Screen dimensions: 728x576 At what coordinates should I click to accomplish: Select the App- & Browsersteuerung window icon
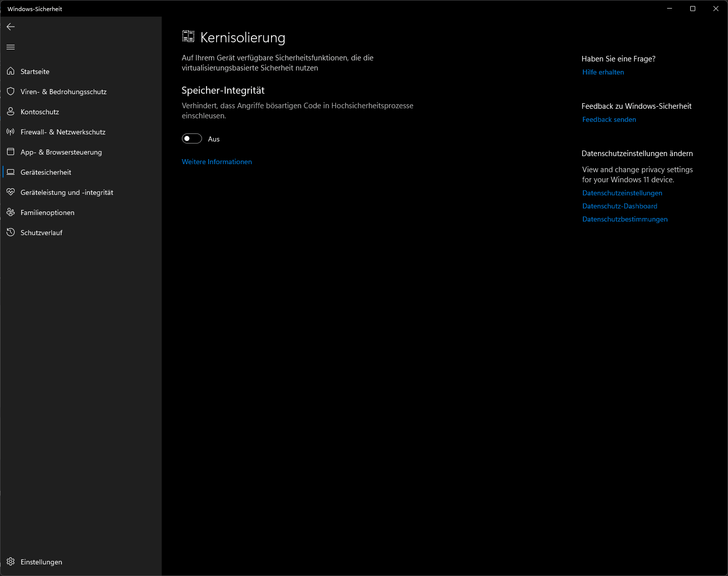[11, 152]
